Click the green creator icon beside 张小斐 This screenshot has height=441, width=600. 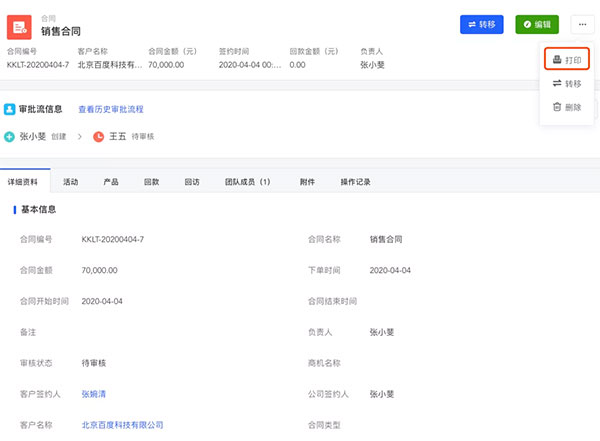click(9, 136)
